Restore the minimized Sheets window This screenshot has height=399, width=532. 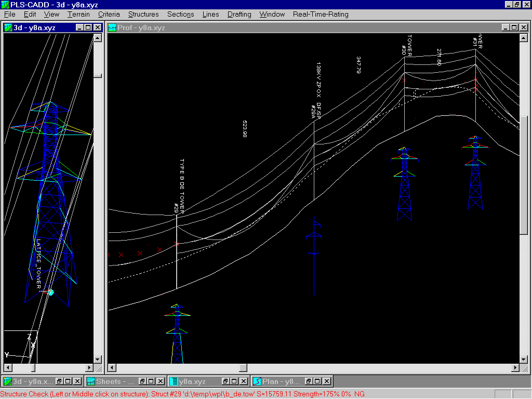coord(143,381)
